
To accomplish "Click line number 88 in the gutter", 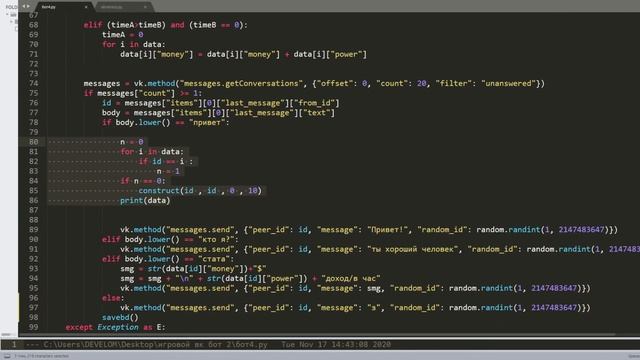I will 33,220.
